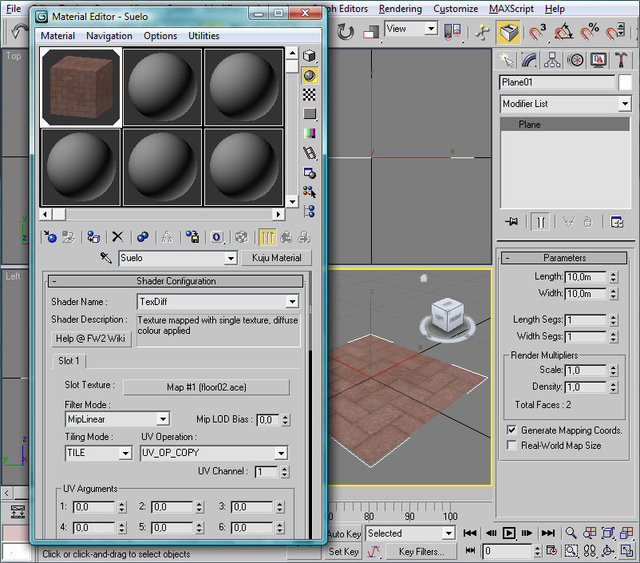Click the Plane01 object color swatch

[625, 83]
